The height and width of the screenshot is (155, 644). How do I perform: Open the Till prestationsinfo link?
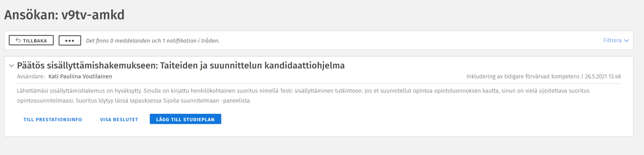coord(53,119)
